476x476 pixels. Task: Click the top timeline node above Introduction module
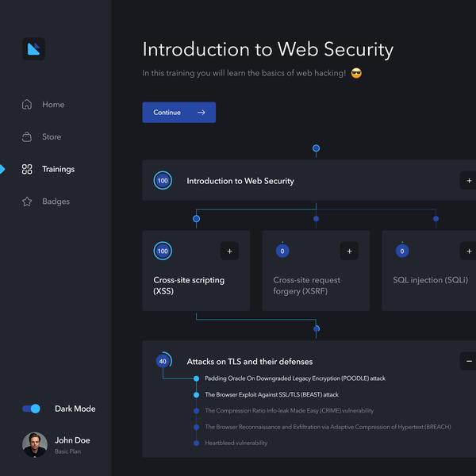(x=316, y=148)
